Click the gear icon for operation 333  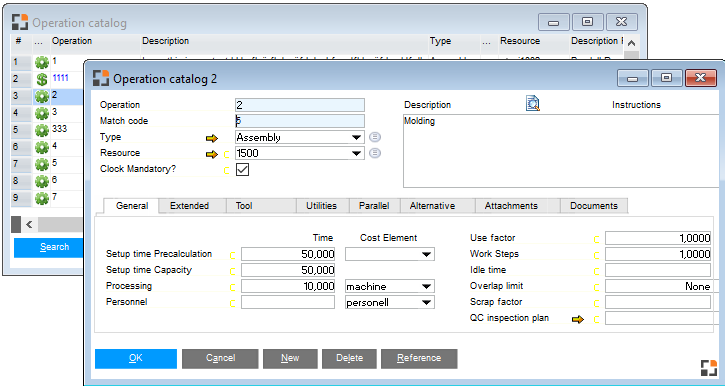(42, 130)
